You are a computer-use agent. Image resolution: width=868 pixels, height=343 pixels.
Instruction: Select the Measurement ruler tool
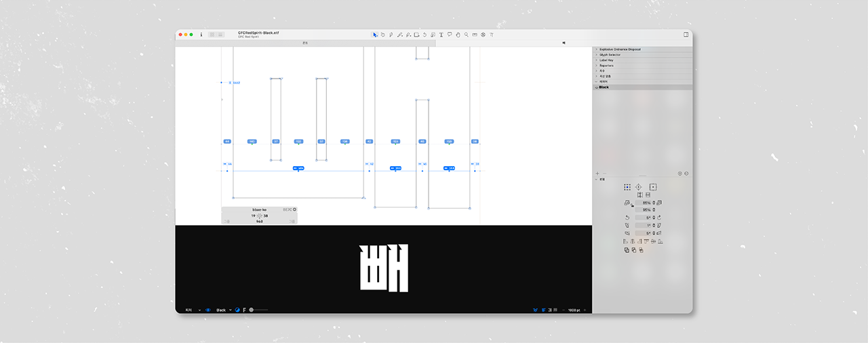point(475,35)
